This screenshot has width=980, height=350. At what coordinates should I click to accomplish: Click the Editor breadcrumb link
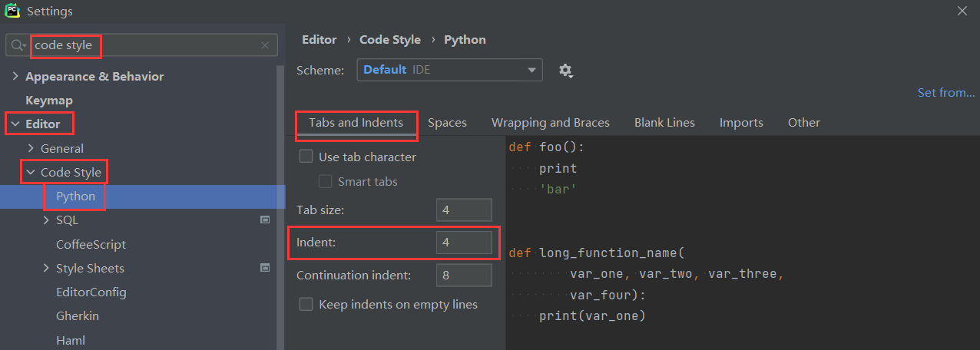coord(319,40)
